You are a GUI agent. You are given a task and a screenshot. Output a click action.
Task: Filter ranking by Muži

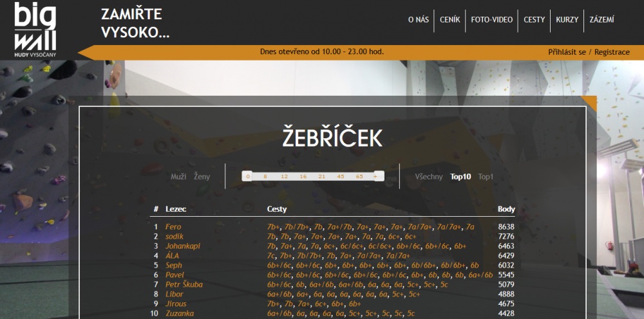click(178, 176)
